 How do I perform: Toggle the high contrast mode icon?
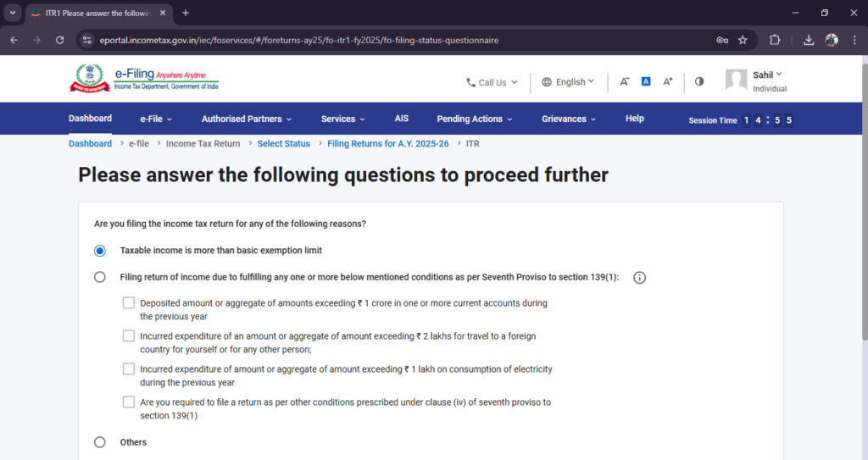click(699, 81)
